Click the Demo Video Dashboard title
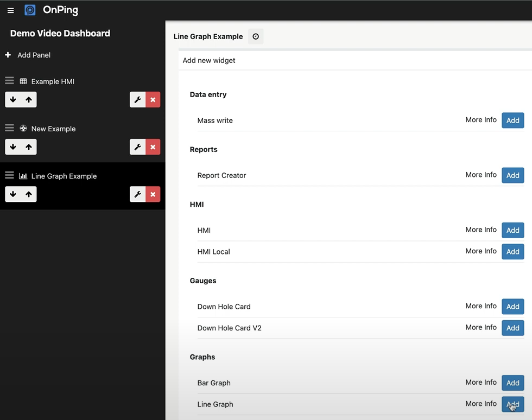The height and width of the screenshot is (420, 532). click(60, 33)
